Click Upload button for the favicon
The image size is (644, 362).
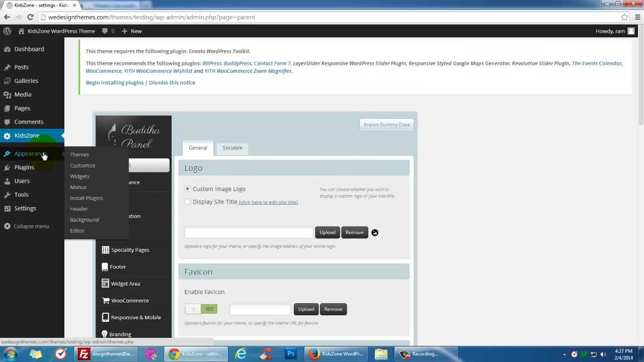pos(306,309)
